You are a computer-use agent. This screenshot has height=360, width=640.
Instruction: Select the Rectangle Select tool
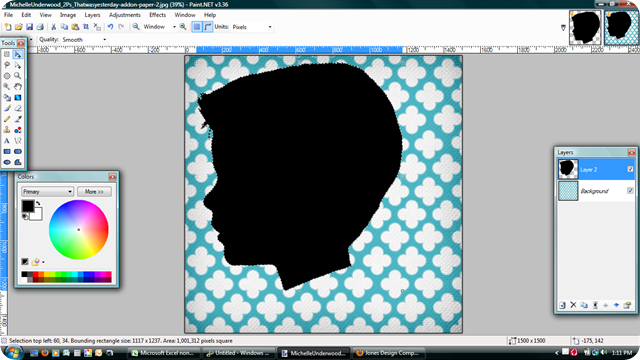7,54
